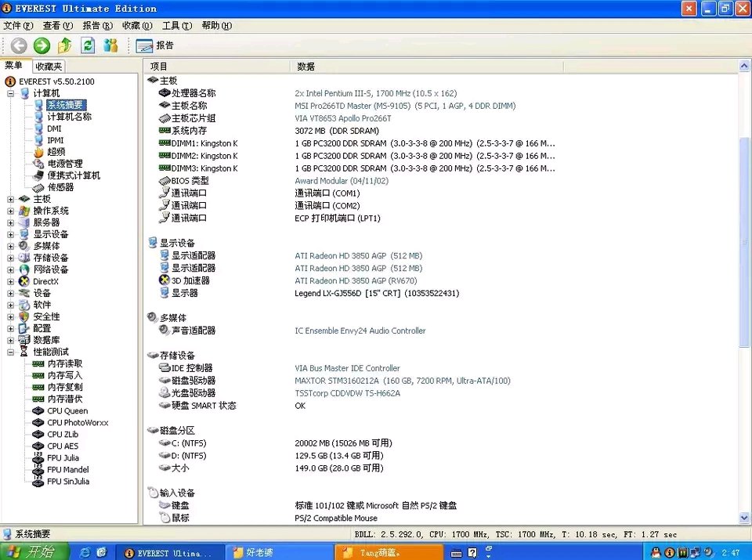This screenshot has height=560, width=752.
Task: Click scrollbar up arrow in the data pane
Action: pos(744,66)
